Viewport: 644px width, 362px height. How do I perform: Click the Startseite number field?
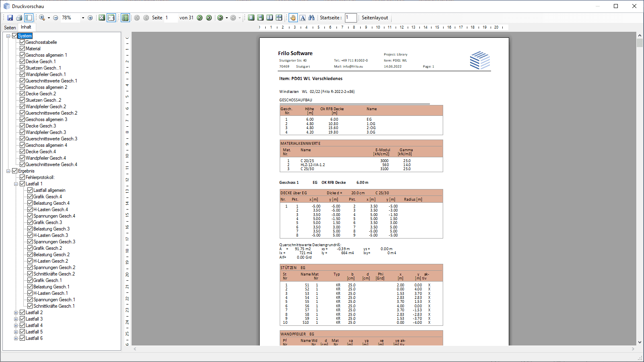click(x=351, y=18)
